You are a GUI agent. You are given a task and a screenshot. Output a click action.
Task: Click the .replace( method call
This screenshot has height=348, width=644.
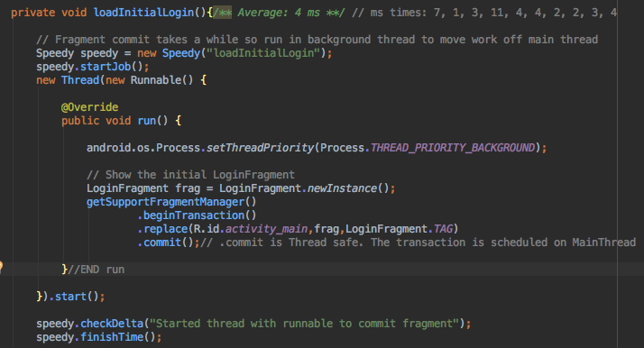(x=165, y=229)
